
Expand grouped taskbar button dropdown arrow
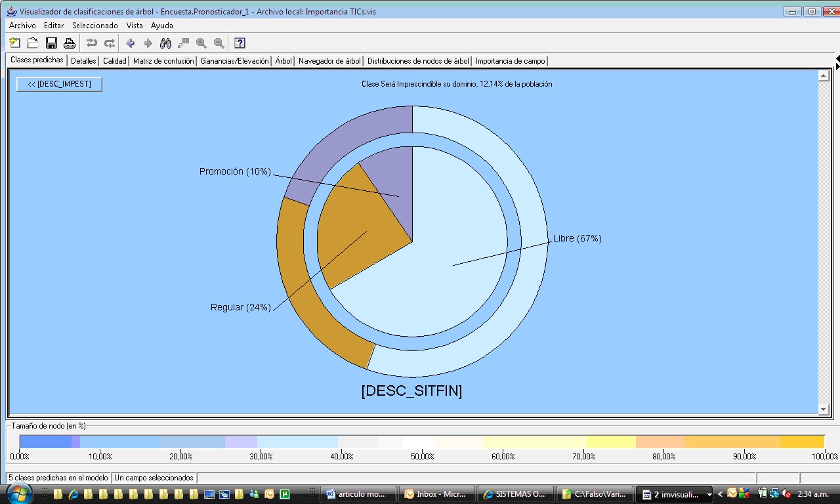pyautogui.click(x=709, y=495)
